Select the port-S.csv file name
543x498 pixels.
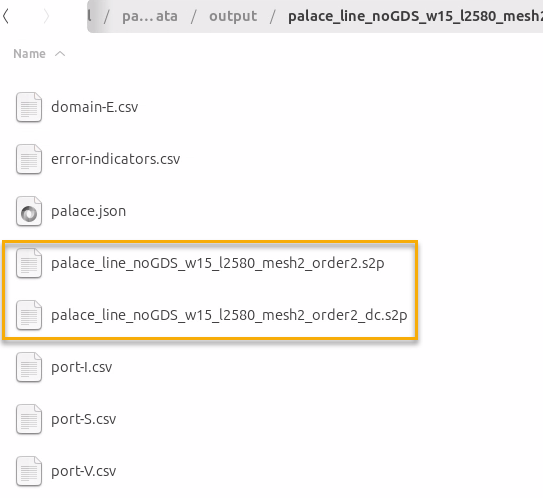pos(83,419)
